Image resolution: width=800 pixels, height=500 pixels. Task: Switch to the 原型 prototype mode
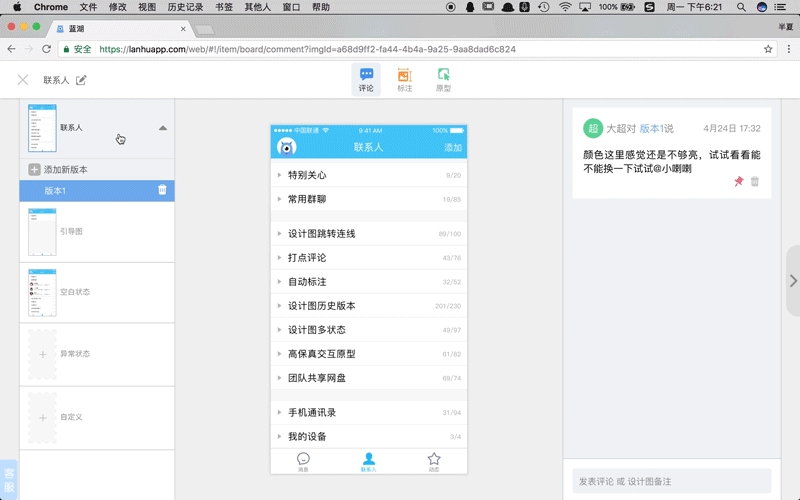coord(443,80)
